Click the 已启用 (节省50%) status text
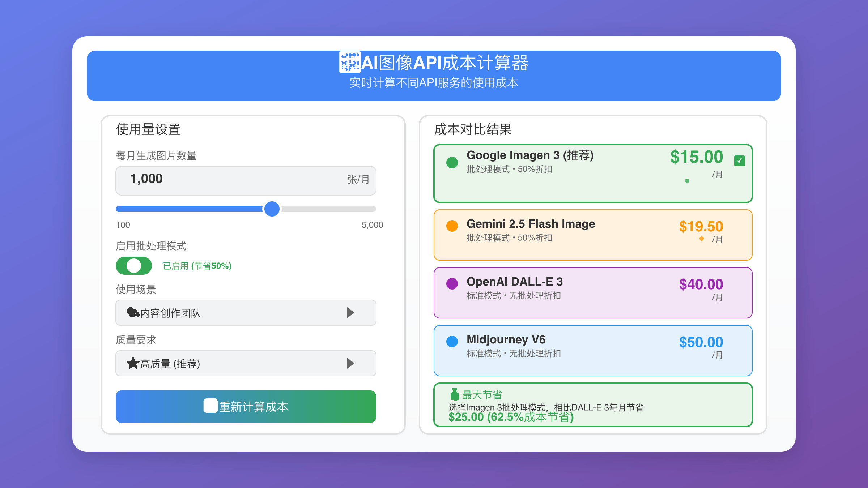 (197, 266)
